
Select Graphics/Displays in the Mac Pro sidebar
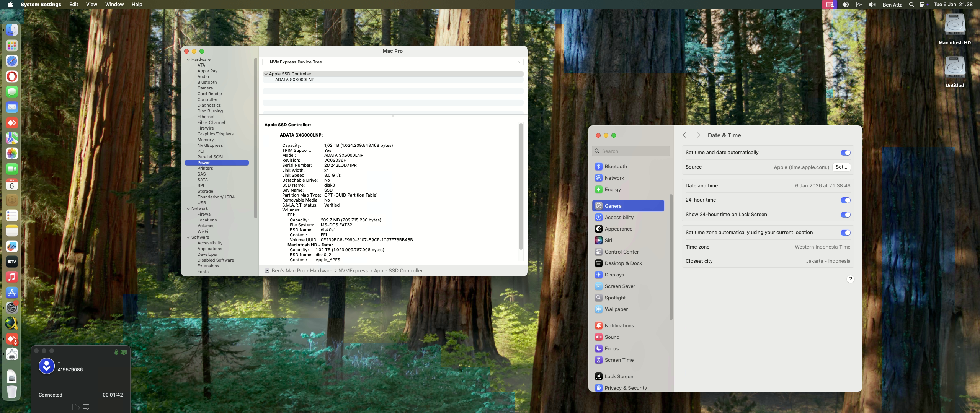click(x=216, y=134)
